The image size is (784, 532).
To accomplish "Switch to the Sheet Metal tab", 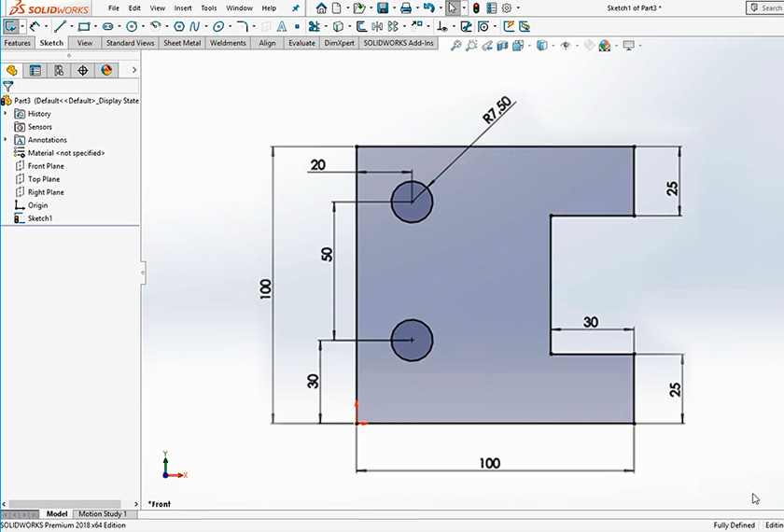I will coord(182,43).
